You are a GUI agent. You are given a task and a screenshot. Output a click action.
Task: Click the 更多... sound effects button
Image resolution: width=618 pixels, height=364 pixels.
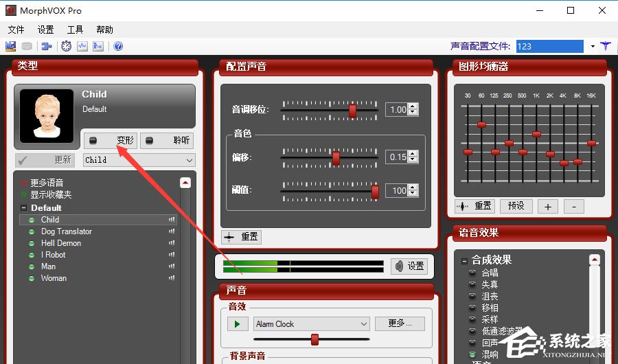pyautogui.click(x=400, y=323)
